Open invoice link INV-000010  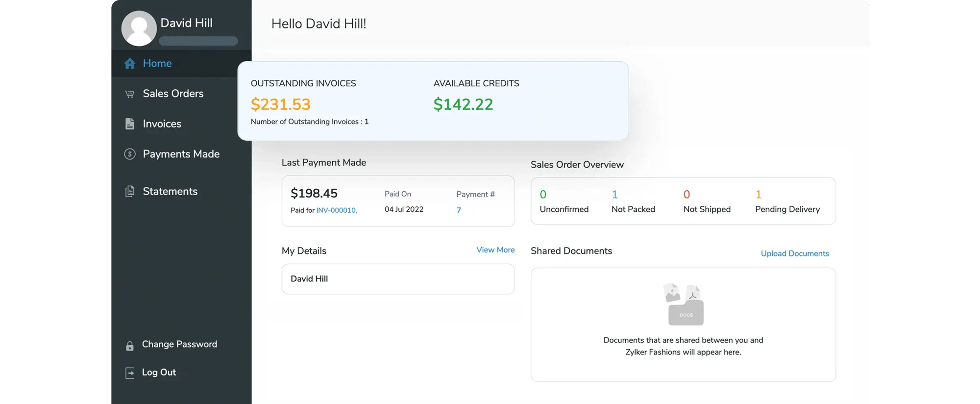[336, 210]
